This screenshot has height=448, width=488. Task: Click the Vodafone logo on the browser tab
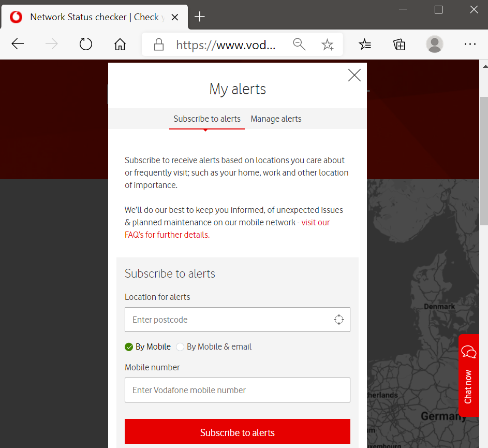coord(16,17)
